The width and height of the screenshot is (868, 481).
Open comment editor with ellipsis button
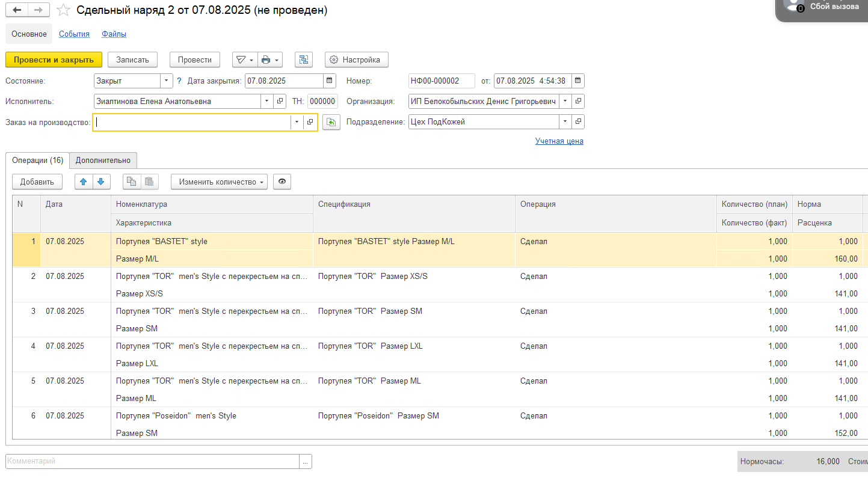click(306, 461)
